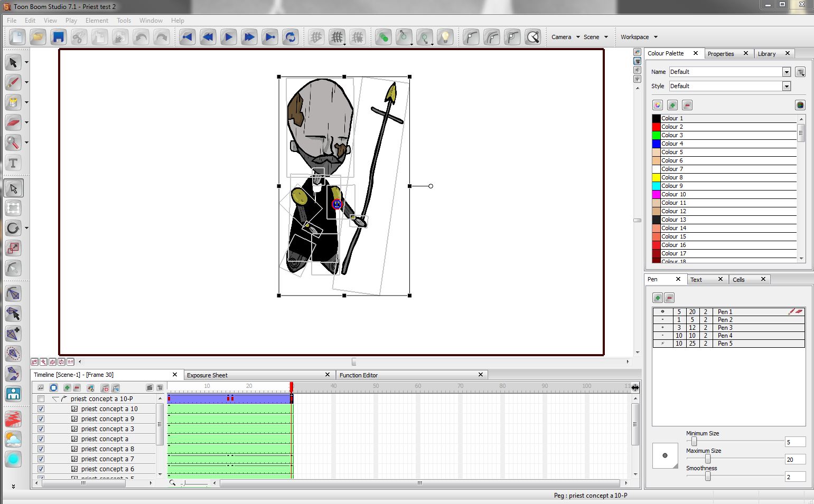Go to first frame with rewind button

coord(187,37)
